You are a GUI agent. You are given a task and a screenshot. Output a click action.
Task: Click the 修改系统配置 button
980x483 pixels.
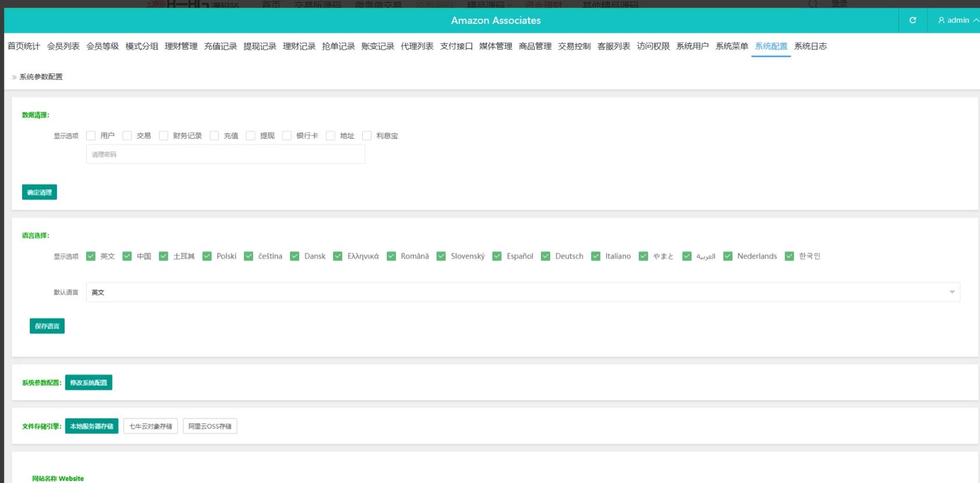tap(89, 383)
